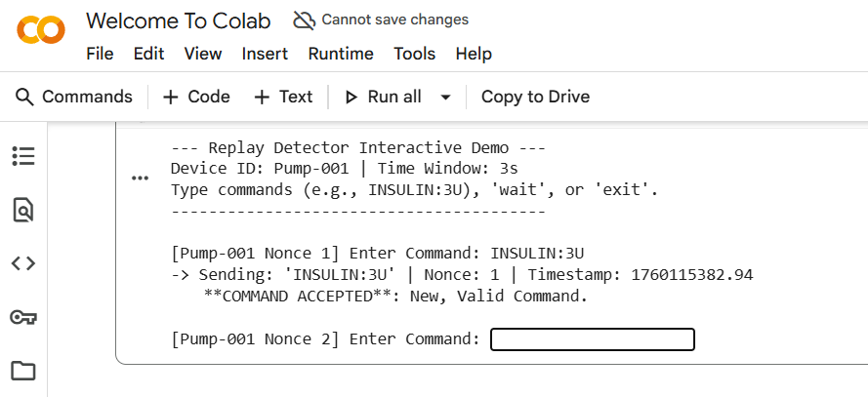This screenshot has height=397, width=868.
Task: Click the Copy to Drive button
Action: point(535,97)
